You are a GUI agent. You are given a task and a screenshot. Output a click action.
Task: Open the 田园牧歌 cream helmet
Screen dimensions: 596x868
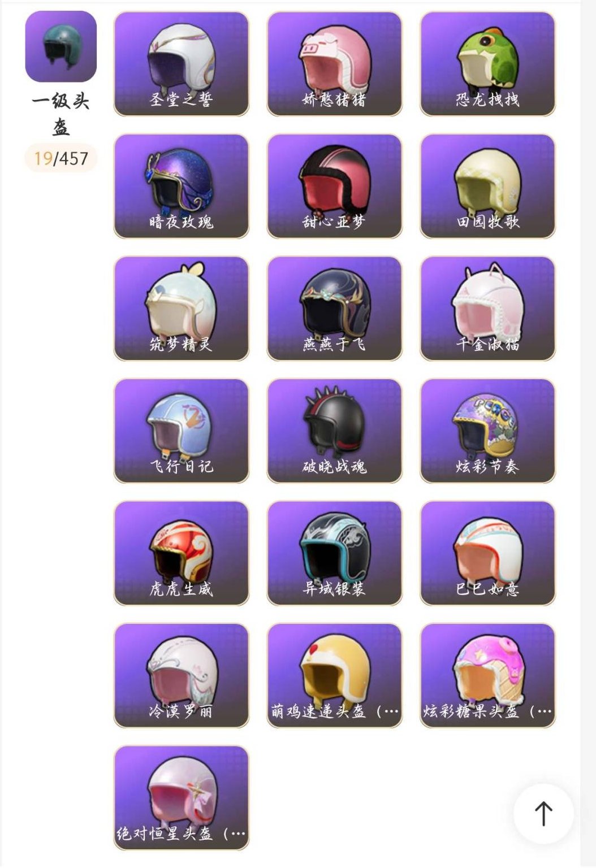(488, 186)
